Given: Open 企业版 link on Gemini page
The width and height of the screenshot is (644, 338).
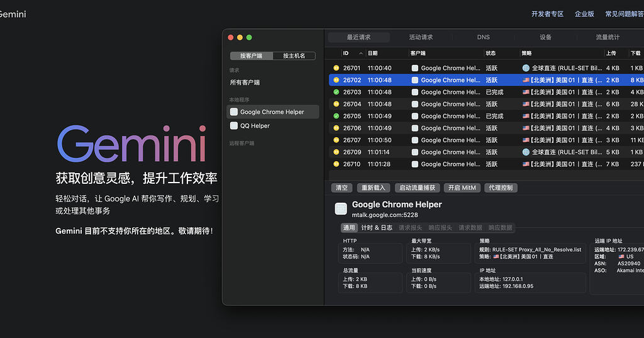Looking at the screenshot, I should coord(584,14).
